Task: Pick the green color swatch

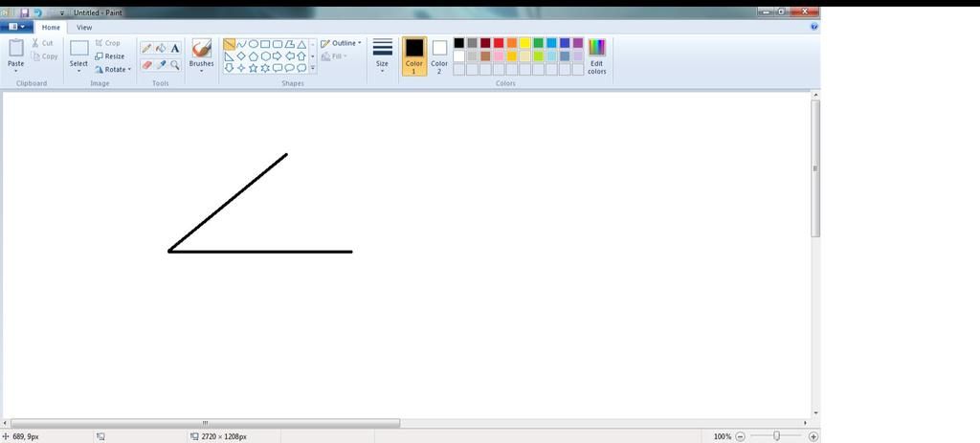Action: tap(538, 43)
